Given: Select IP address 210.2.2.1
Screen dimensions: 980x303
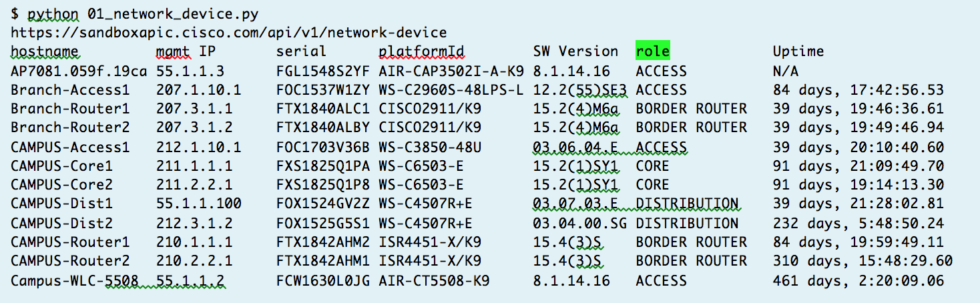Looking at the screenshot, I should click(194, 260).
